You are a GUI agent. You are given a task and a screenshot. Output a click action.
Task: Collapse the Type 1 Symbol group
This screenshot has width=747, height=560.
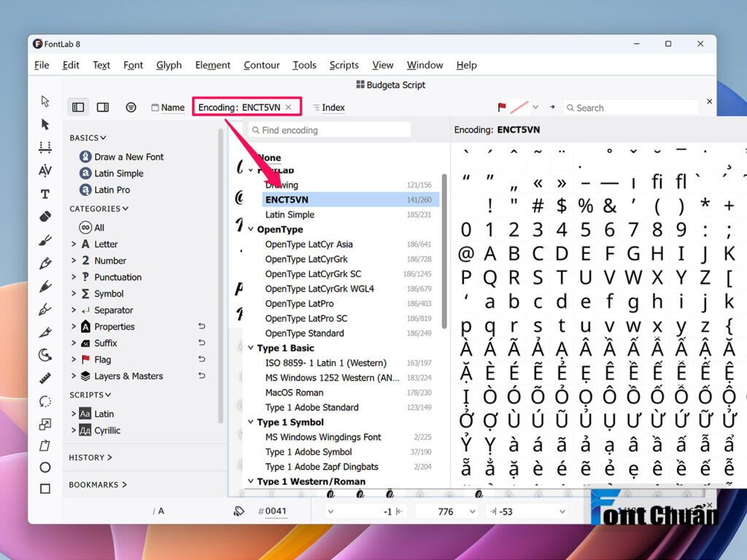[251, 422]
